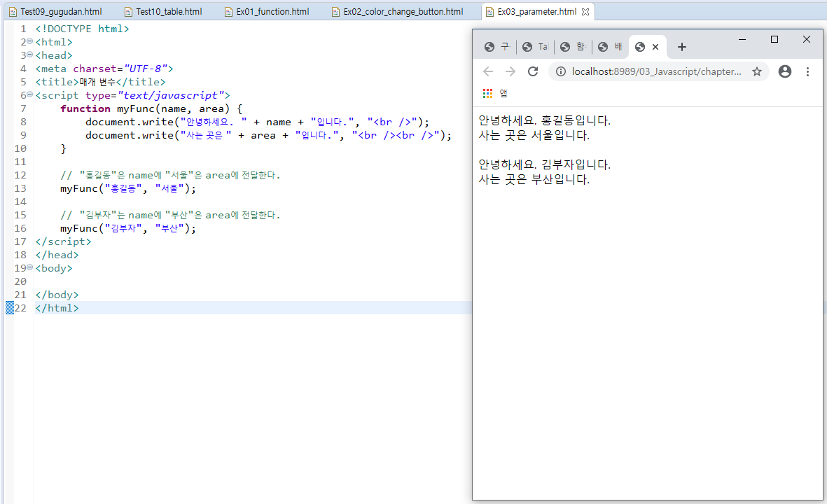The image size is (827, 504).
Task: Click the closing </script> tag on line 17
Action: coord(63,241)
